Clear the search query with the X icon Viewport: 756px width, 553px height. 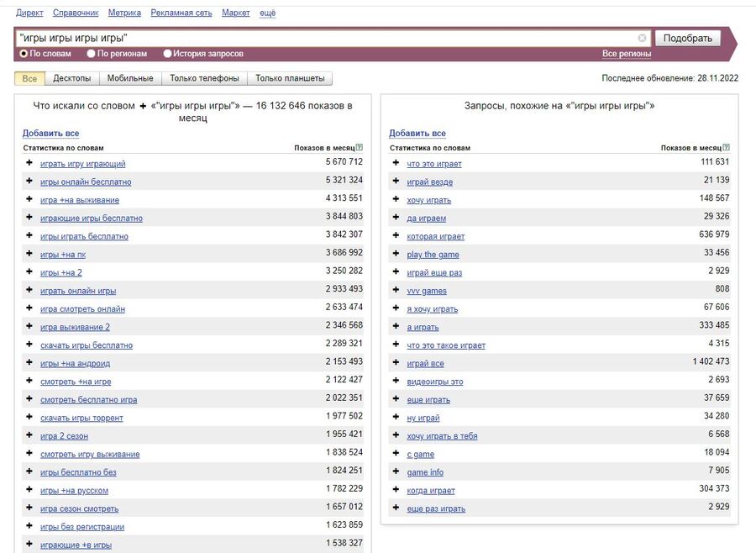click(642, 38)
